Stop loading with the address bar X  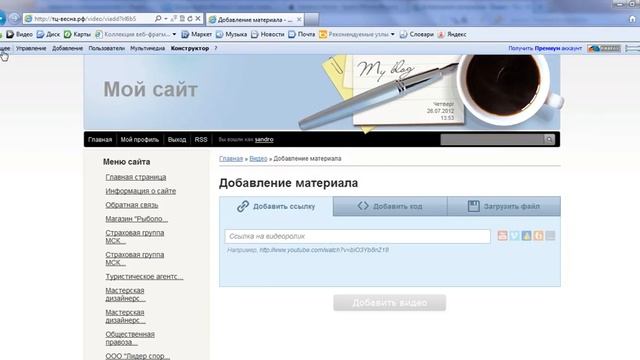pos(198,19)
